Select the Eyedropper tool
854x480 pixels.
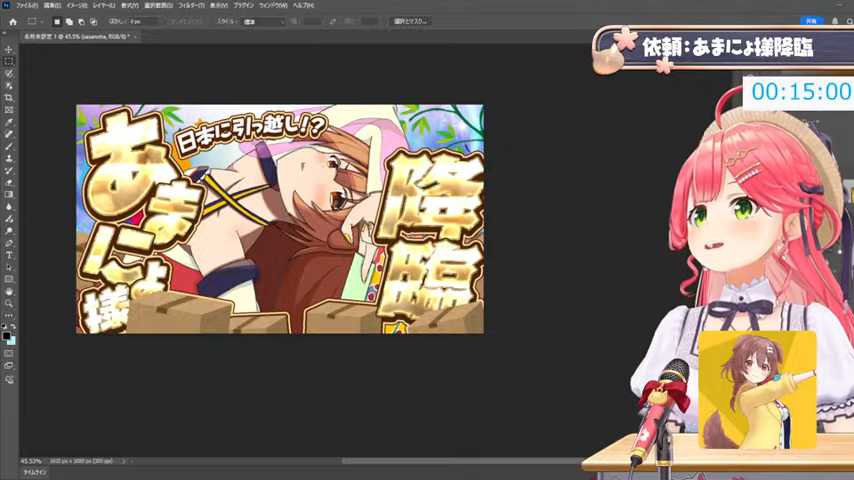(x=9, y=122)
